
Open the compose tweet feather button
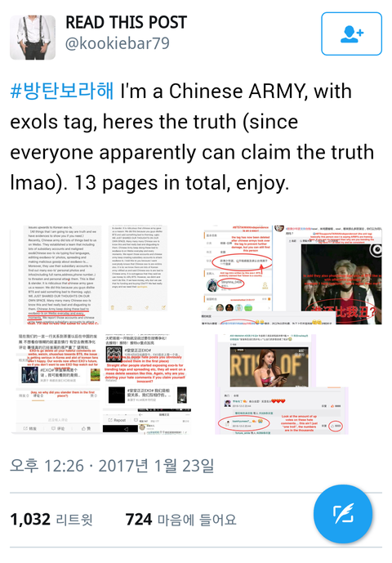343,513
